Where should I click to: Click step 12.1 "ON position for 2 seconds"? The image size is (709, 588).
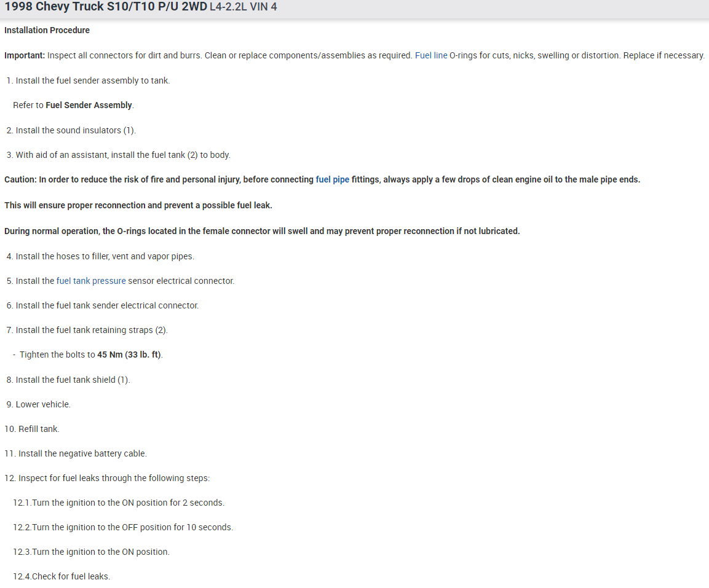[173, 503]
